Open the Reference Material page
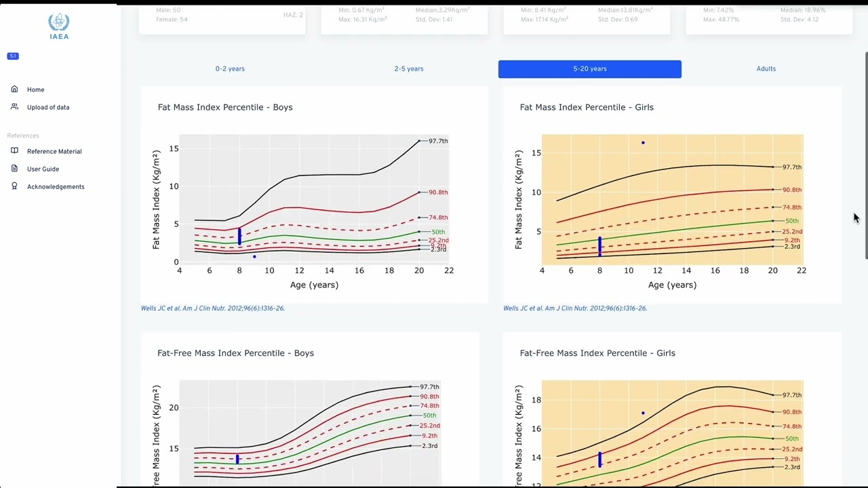Viewport: 868px width, 488px height. click(54, 151)
